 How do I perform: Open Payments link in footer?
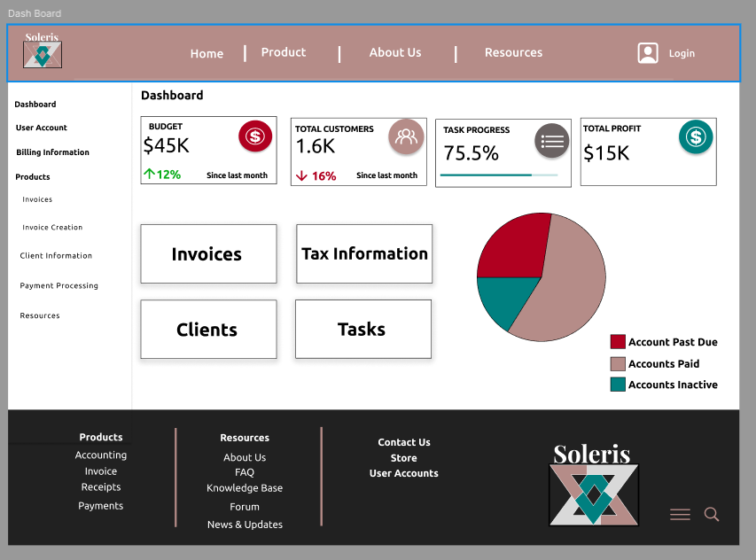(101, 506)
